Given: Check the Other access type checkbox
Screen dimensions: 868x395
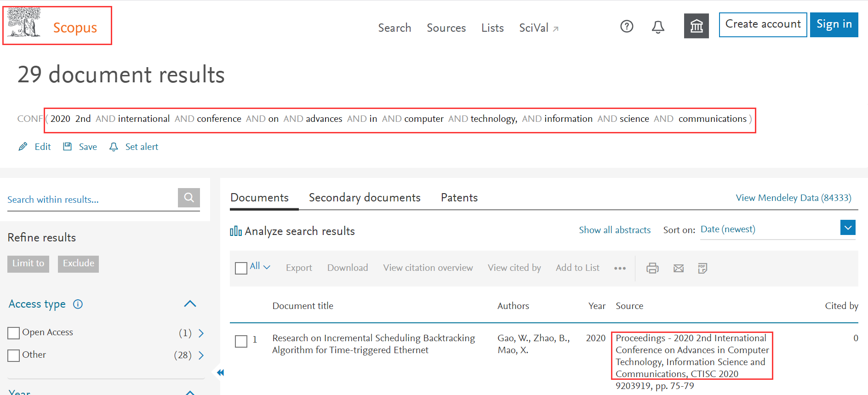Looking at the screenshot, I should (14, 355).
